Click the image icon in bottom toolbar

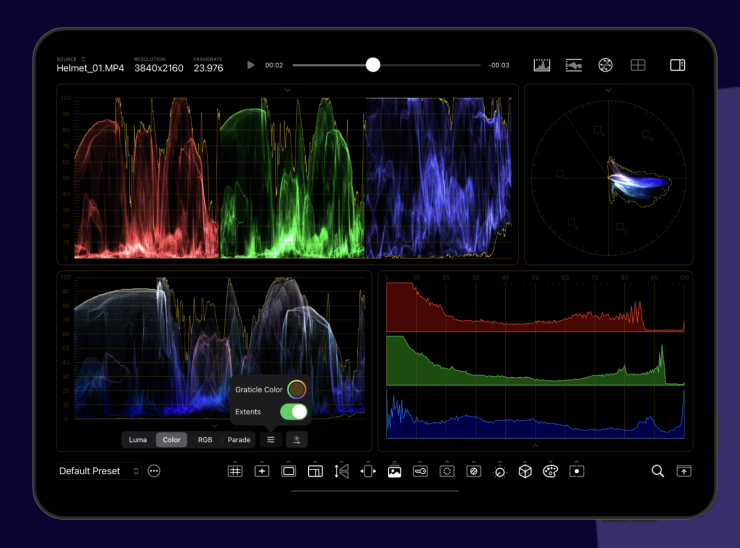[394, 471]
